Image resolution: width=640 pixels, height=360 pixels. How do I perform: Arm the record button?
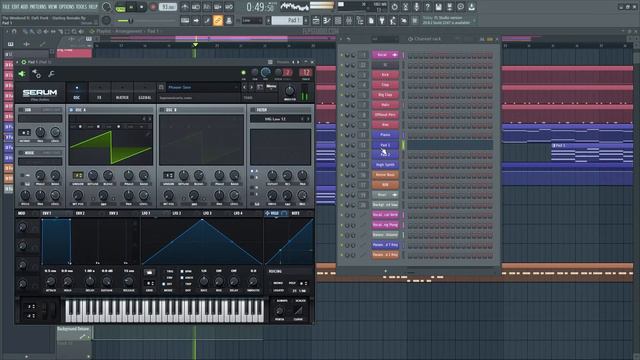click(x=153, y=7)
